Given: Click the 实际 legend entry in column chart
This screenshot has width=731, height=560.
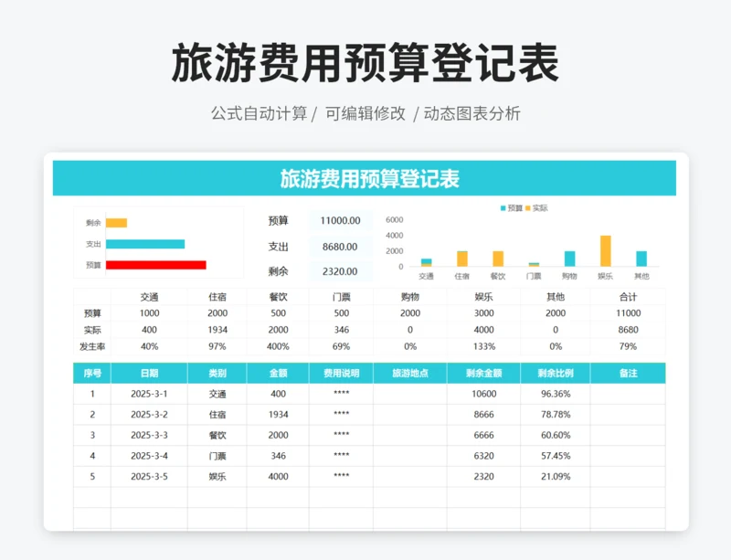Looking at the screenshot, I should click(536, 208).
